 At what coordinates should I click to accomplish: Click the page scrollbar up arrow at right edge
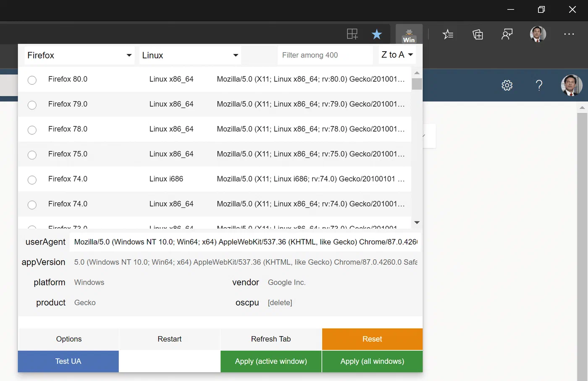pos(582,108)
